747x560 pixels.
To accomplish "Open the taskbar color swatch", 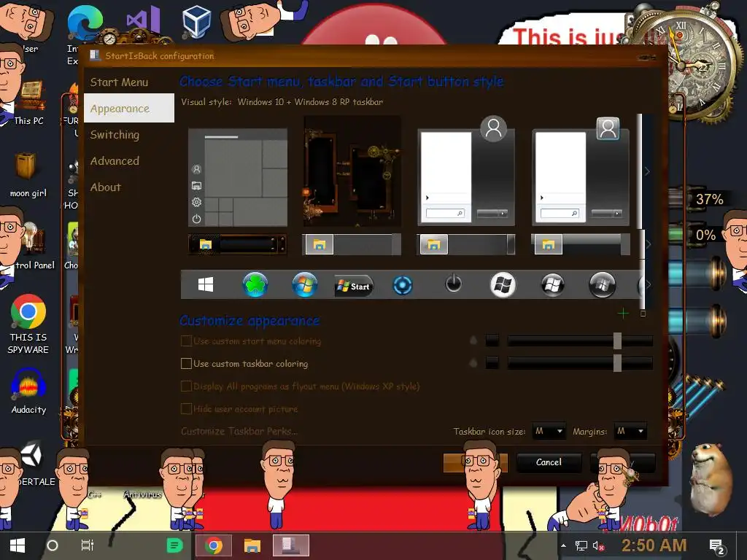I will 492,363.
